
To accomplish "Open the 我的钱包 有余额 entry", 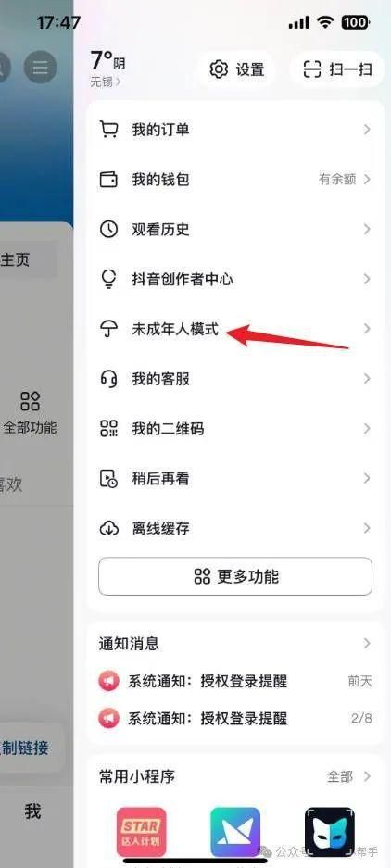I will coord(235,180).
